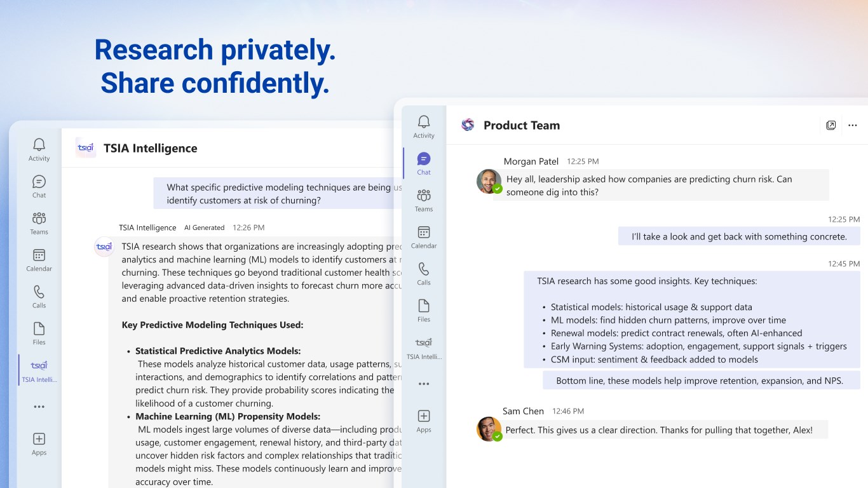Screen dimensions: 868x488
Task: Show more apps ellipsis in TSIA Intelligence window sidebar
Action: tap(39, 407)
